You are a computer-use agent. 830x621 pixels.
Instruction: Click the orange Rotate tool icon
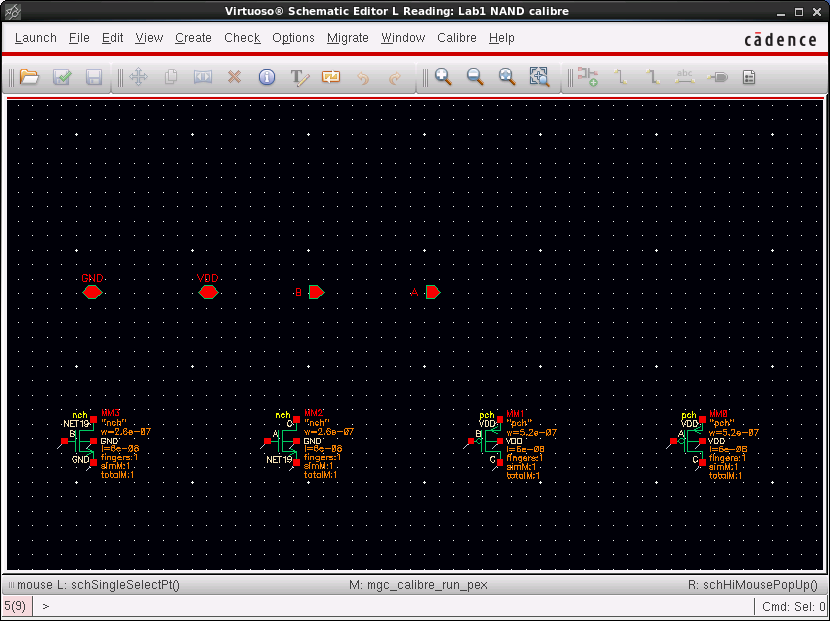pos(331,77)
